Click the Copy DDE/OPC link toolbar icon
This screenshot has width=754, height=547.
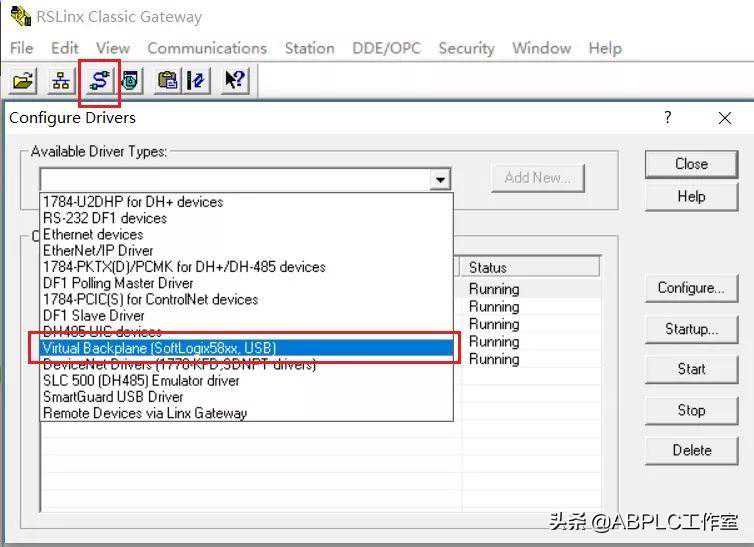click(168, 81)
